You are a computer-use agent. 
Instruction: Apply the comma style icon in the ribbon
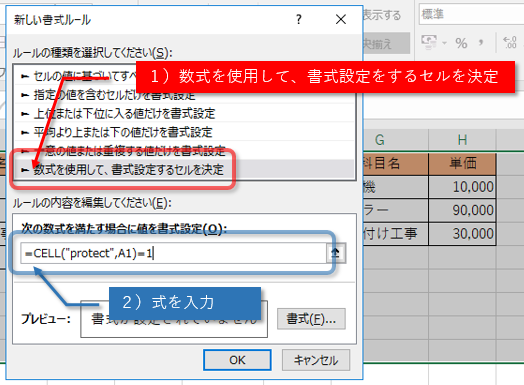(x=481, y=43)
